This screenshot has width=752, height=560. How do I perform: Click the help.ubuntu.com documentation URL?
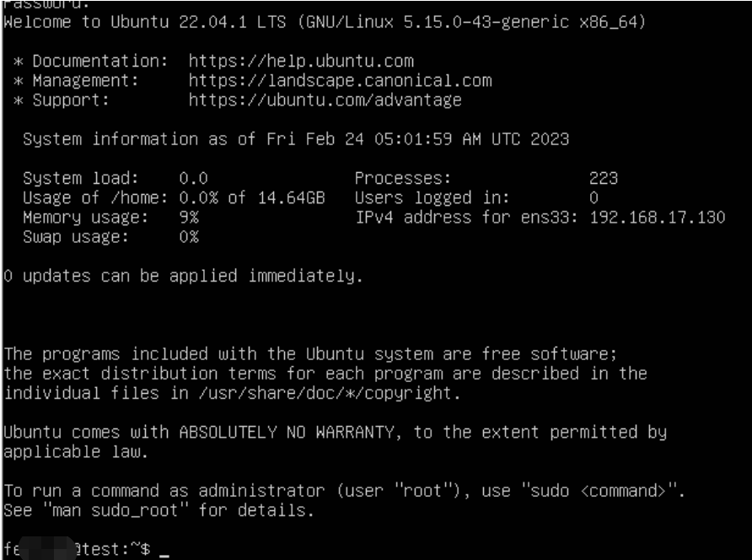pyautogui.click(x=301, y=62)
